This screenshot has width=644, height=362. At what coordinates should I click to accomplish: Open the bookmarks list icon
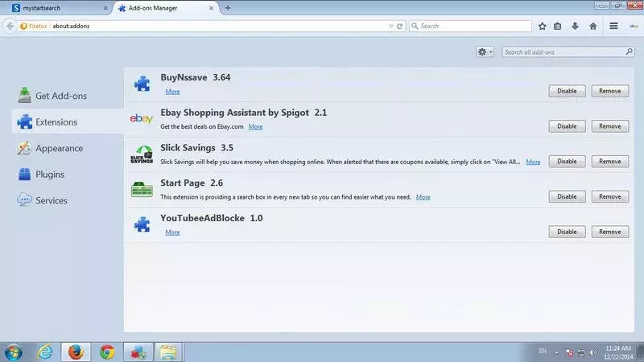point(557,26)
